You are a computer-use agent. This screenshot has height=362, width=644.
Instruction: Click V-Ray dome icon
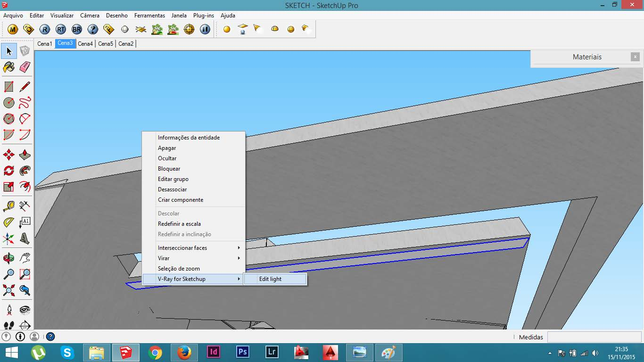(275, 29)
